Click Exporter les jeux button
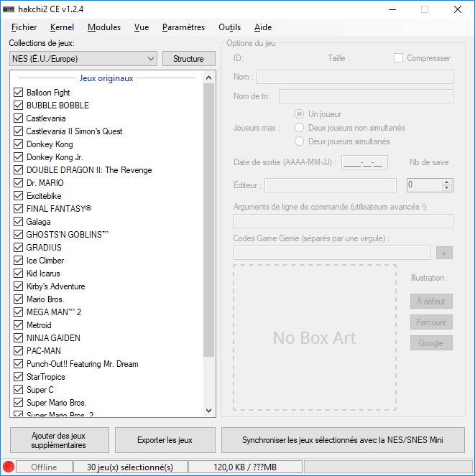 click(165, 440)
